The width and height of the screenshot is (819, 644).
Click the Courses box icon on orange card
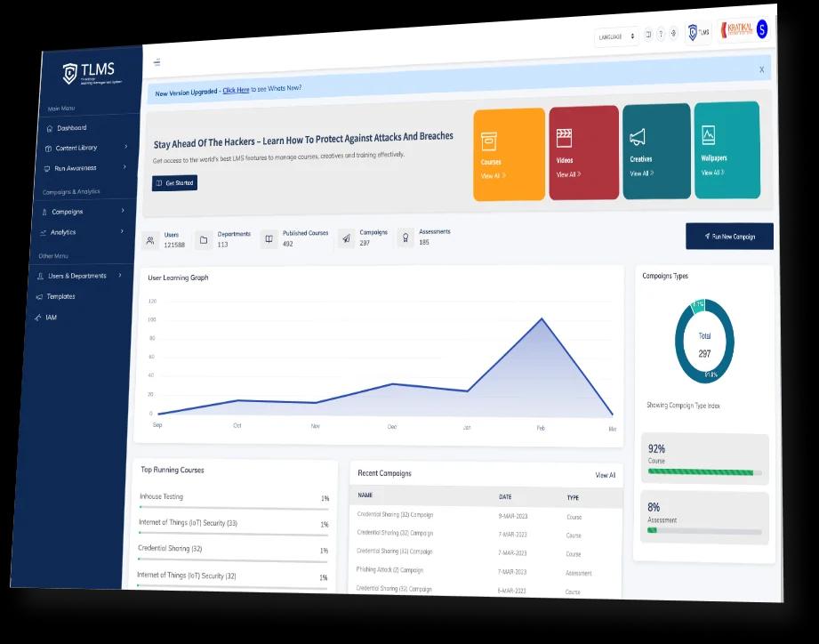point(489,141)
